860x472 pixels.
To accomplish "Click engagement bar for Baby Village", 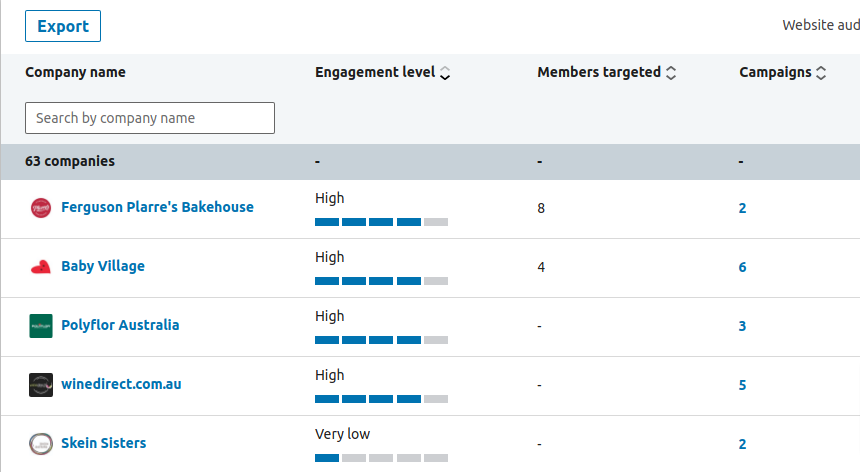I will tap(381, 281).
